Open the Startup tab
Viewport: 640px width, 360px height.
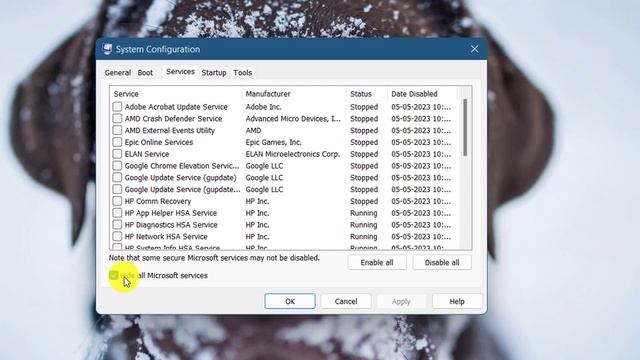(214, 73)
